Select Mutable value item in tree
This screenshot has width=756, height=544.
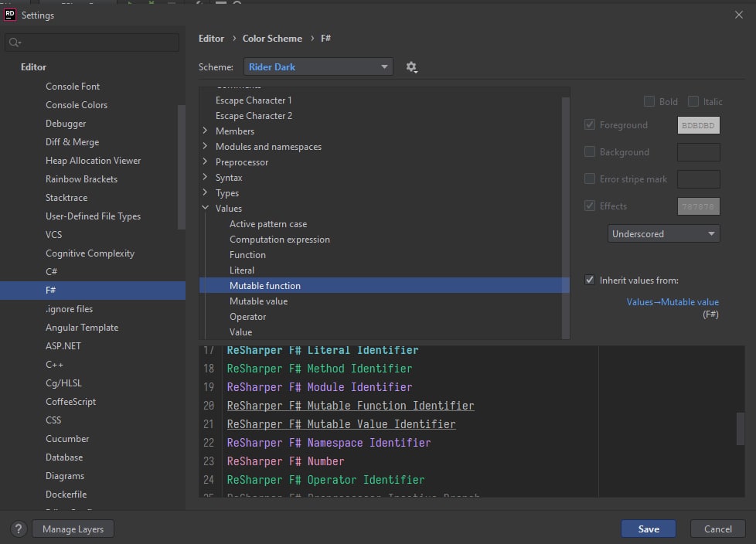[x=258, y=301]
